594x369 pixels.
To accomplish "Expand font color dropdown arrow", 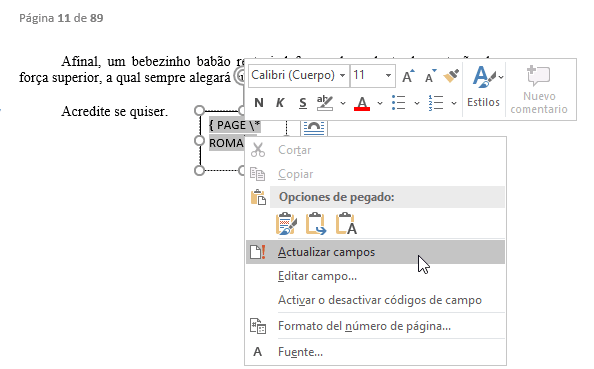I will [x=380, y=103].
